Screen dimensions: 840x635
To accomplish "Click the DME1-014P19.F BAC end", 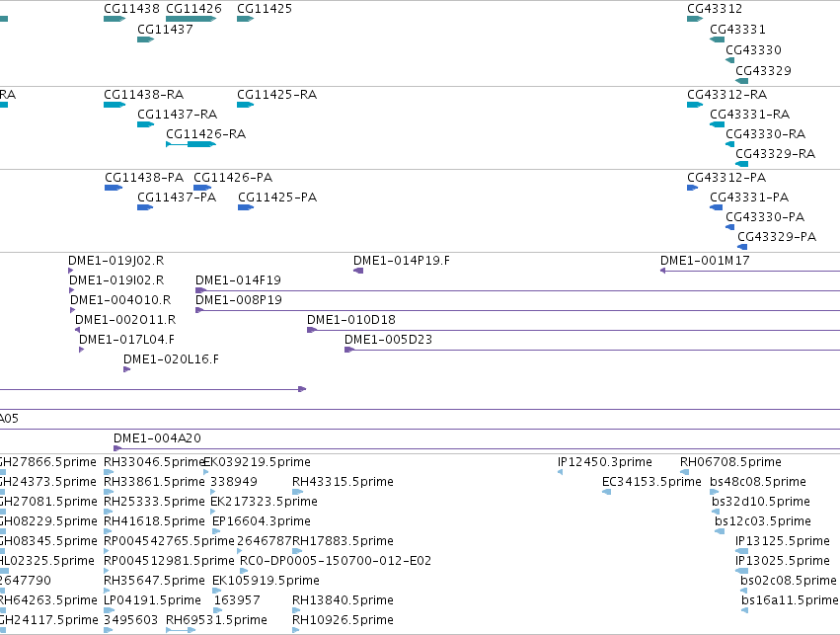I will (x=358, y=271).
